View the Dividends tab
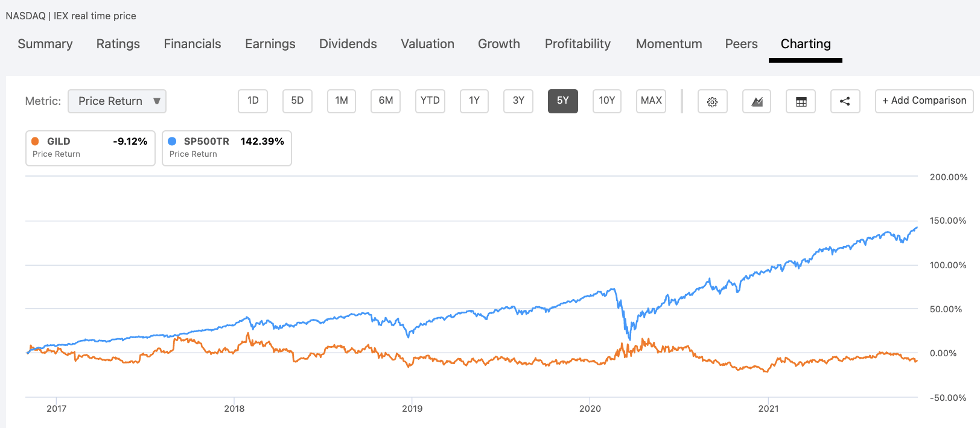The image size is (980, 428). click(348, 43)
